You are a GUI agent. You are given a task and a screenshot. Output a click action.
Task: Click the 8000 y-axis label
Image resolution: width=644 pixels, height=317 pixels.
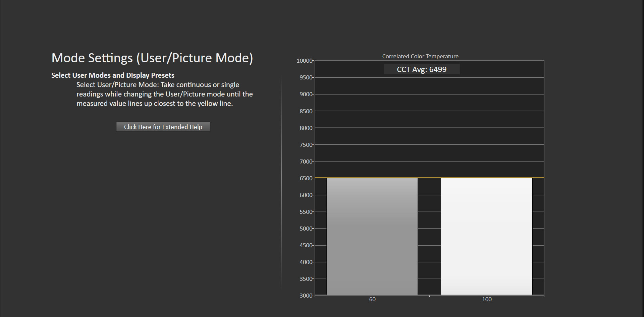click(x=306, y=128)
